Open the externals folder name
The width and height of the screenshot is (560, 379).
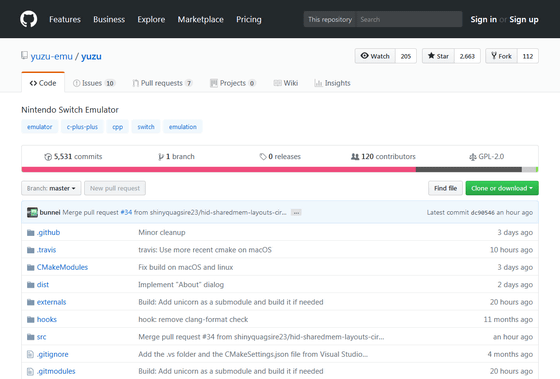[x=51, y=302]
